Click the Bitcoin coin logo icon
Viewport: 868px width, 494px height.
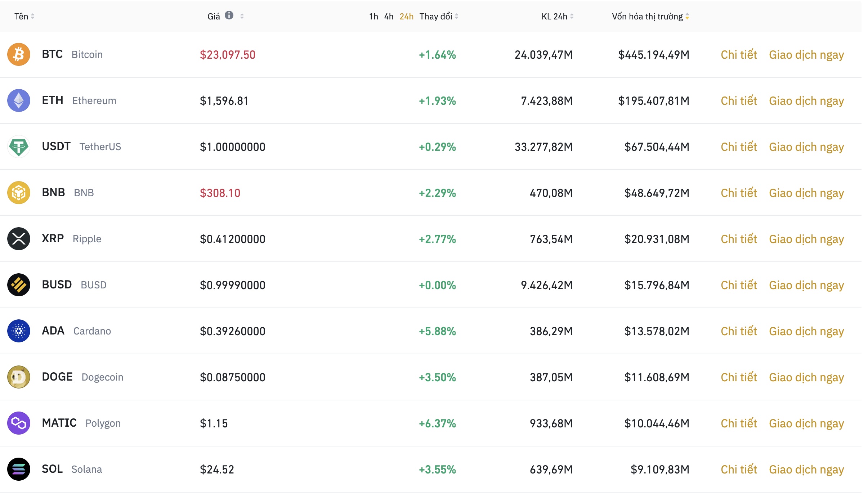(x=19, y=54)
